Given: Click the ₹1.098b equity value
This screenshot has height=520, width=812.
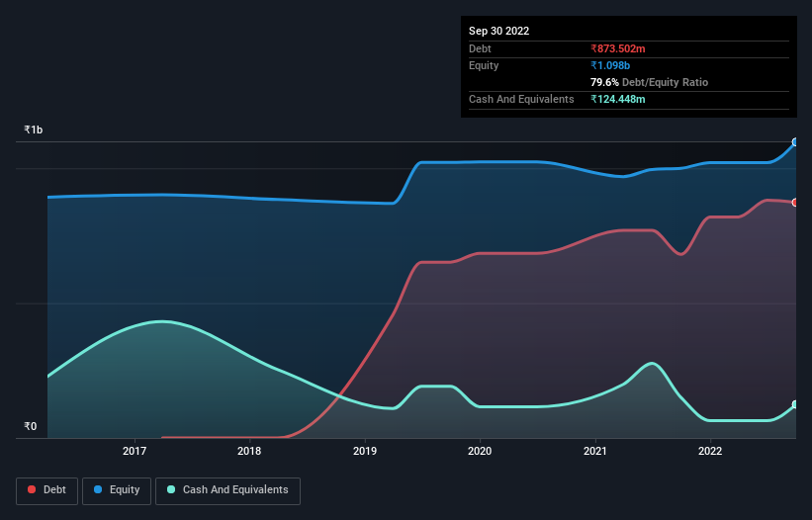Looking at the screenshot, I should (610, 65).
